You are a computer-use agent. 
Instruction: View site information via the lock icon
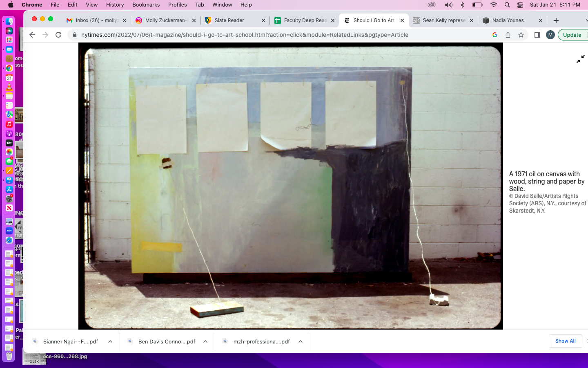74,35
